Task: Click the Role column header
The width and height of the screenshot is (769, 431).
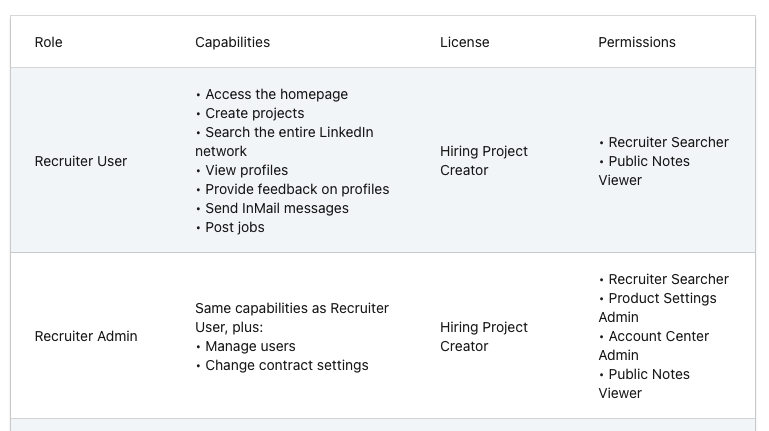Action: point(49,42)
